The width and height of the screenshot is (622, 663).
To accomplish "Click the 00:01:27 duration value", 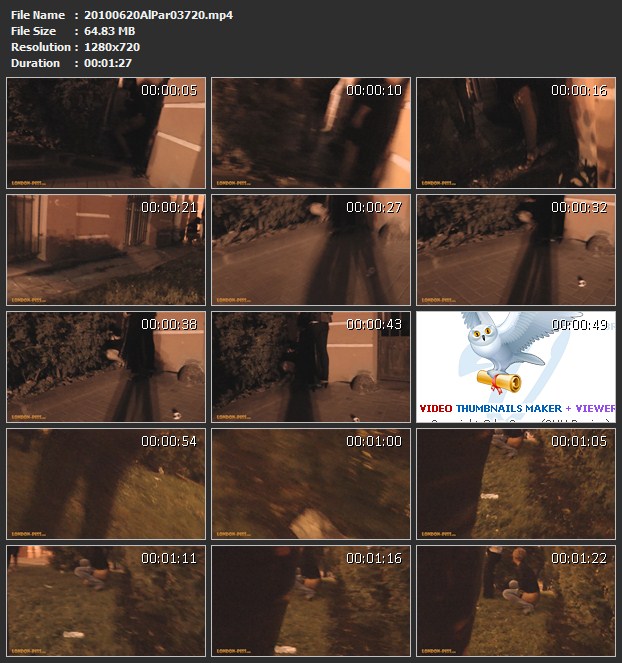I will pyautogui.click(x=109, y=63).
